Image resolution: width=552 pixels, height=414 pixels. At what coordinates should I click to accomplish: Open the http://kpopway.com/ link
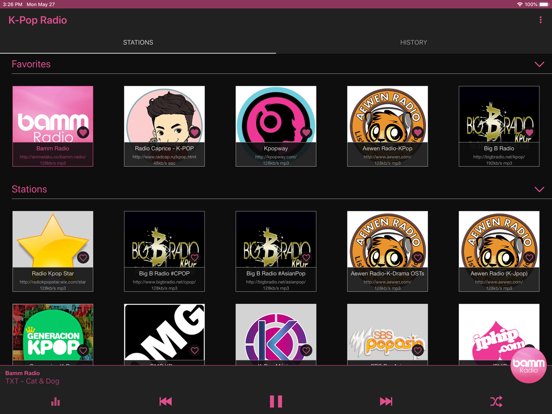pyautogui.click(x=276, y=157)
